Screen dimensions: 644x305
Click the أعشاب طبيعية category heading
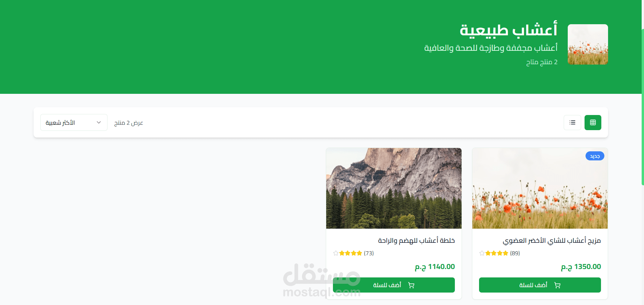click(509, 30)
